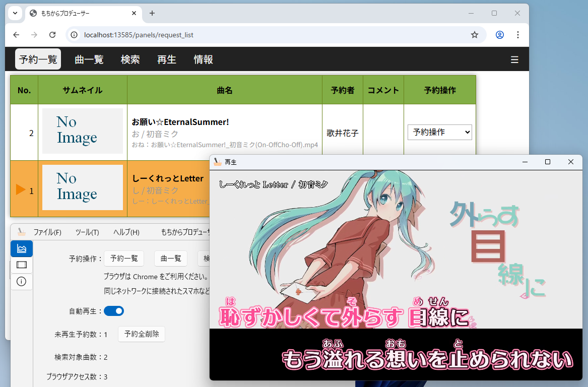Minimize the 再生 player window
The width and height of the screenshot is (588, 387).
pos(525,162)
